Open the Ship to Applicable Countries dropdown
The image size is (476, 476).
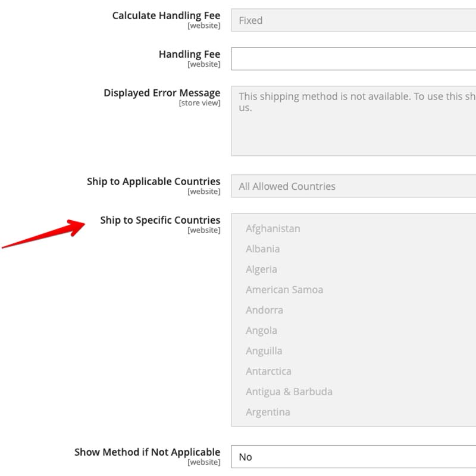pyautogui.click(x=353, y=186)
